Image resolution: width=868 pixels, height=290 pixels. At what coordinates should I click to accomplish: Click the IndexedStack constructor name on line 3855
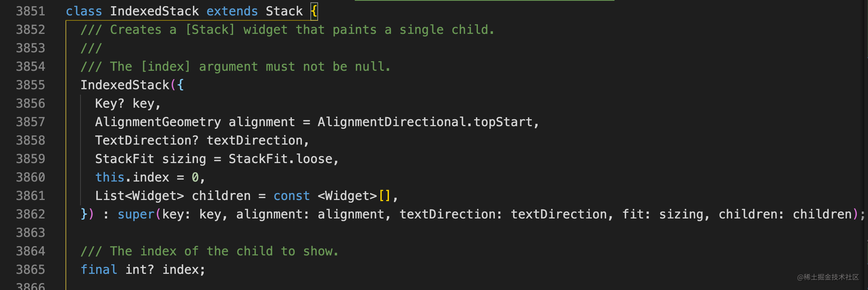(125, 85)
